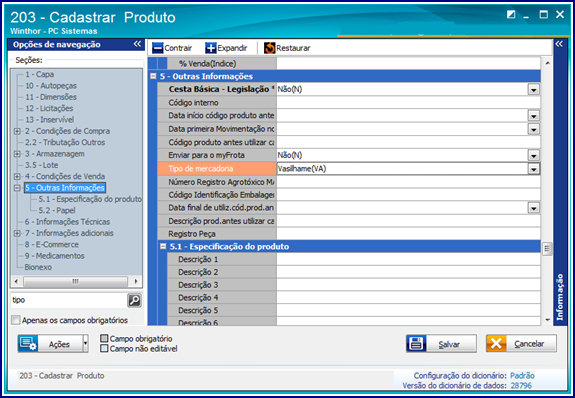575x398 pixels.
Task: Click the Restaurar toolbar button
Action: [x=287, y=48]
